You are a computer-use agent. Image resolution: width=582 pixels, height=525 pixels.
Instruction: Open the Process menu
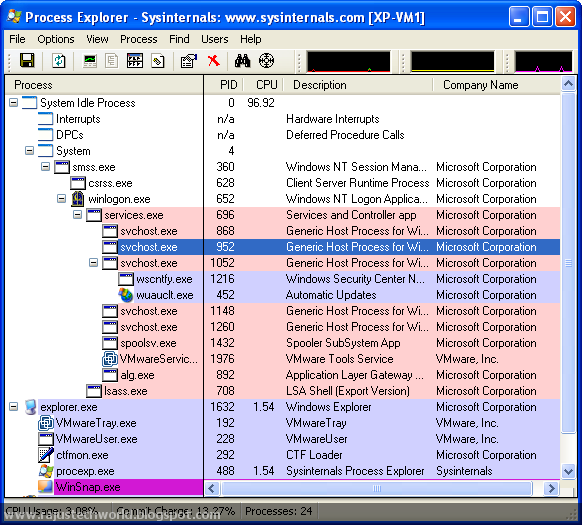[x=138, y=39]
